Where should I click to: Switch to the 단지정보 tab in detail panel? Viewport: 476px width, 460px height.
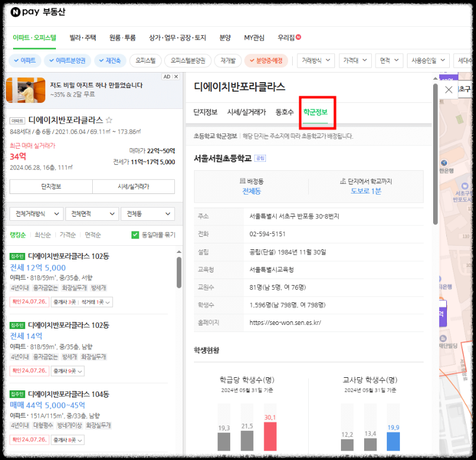click(205, 112)
